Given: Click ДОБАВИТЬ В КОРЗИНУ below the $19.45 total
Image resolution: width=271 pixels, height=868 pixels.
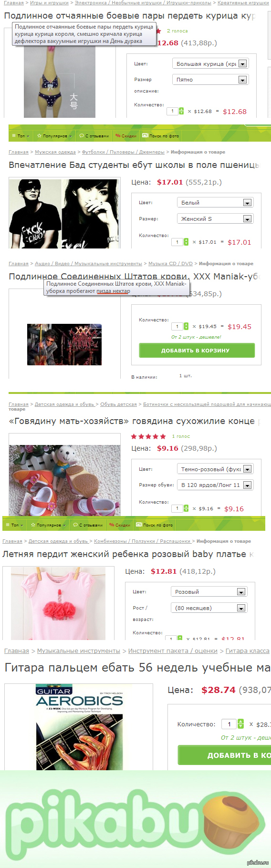Looking at the screenshot, I should 197,351.
